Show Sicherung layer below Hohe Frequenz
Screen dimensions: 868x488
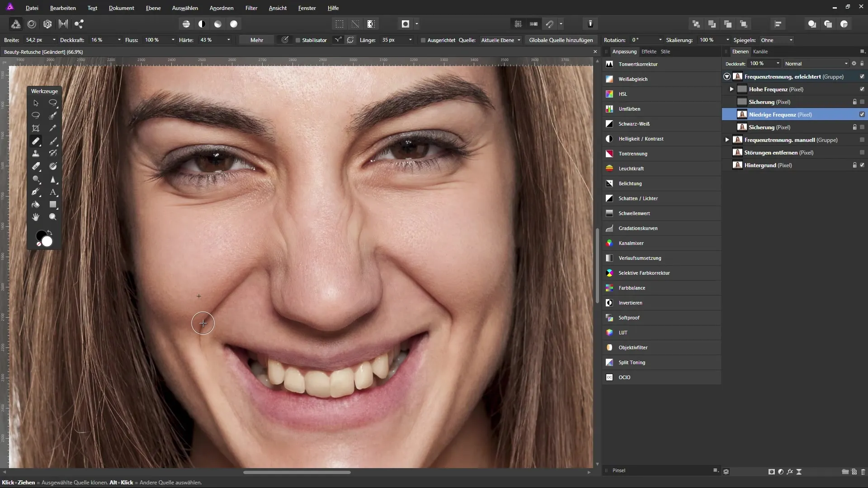click(x=862, y=102)
